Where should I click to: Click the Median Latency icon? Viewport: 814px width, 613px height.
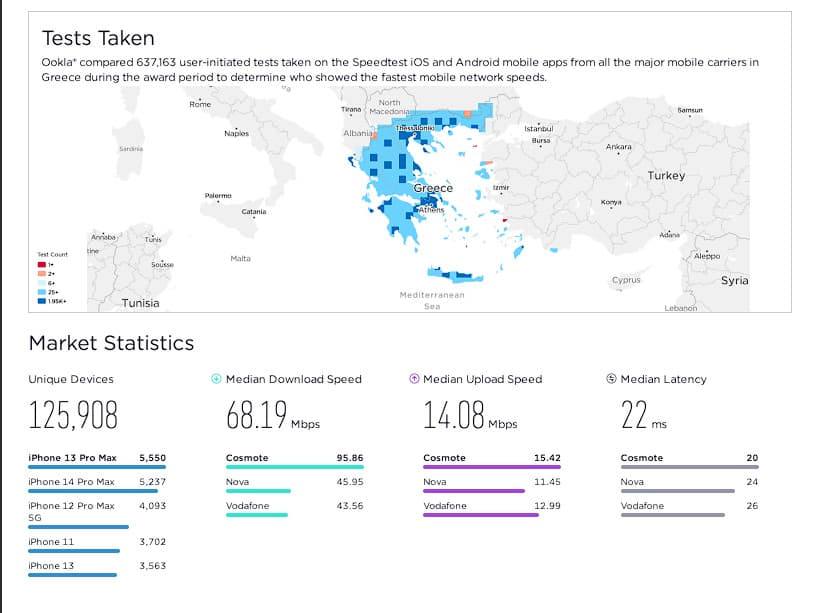[611, 379]
